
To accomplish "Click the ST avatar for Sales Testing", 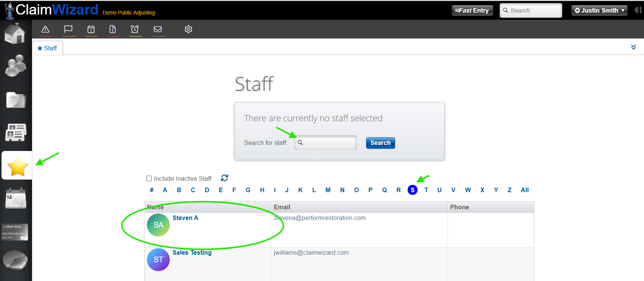I will coord(158,260).
